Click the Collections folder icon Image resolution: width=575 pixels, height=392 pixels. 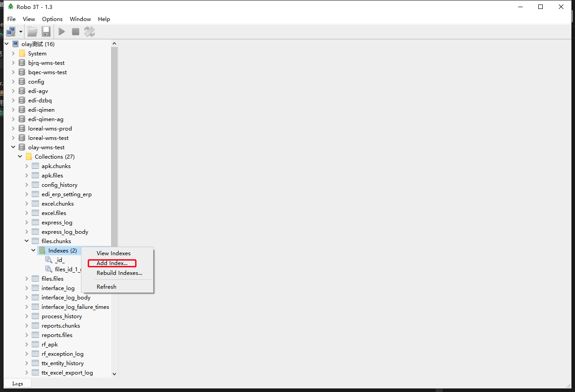click(x=29, y=157)
